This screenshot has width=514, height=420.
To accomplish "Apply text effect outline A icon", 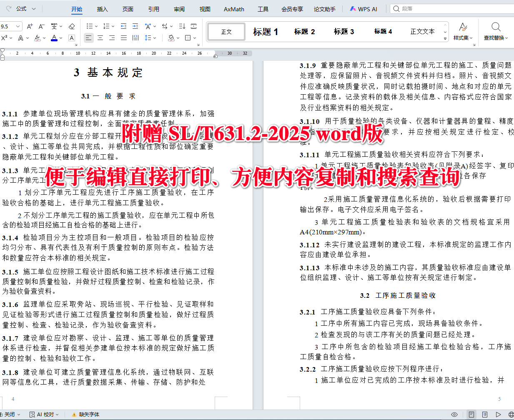I will click(x=21, y=38).
